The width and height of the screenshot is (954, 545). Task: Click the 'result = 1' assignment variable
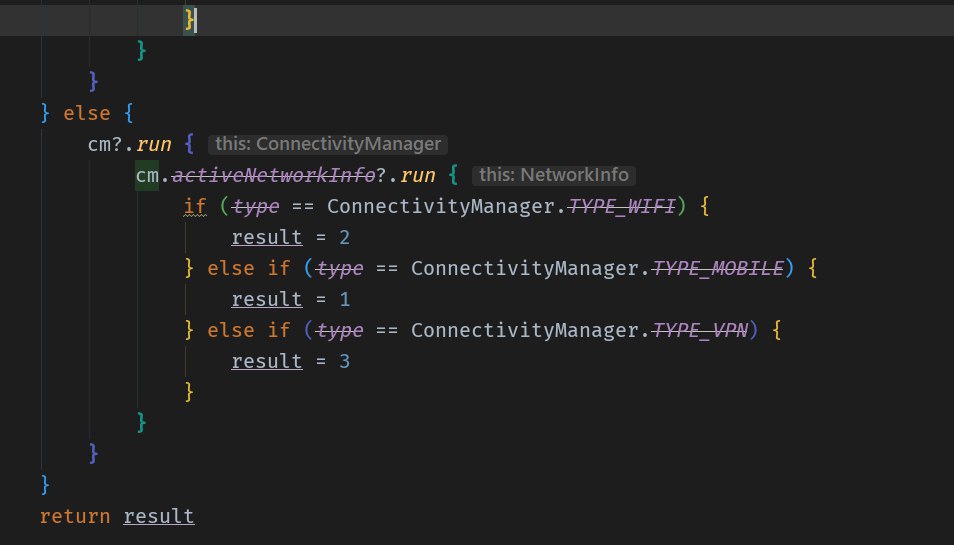click(x=266, y=299)
